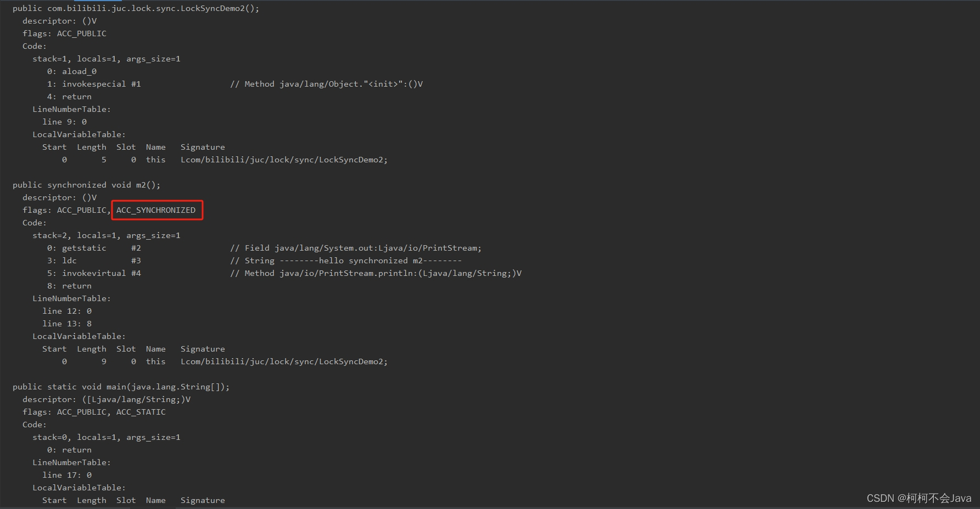
Task: Click the LockSyncDemo2 constructor declaration line
Action: pos(136,8)
